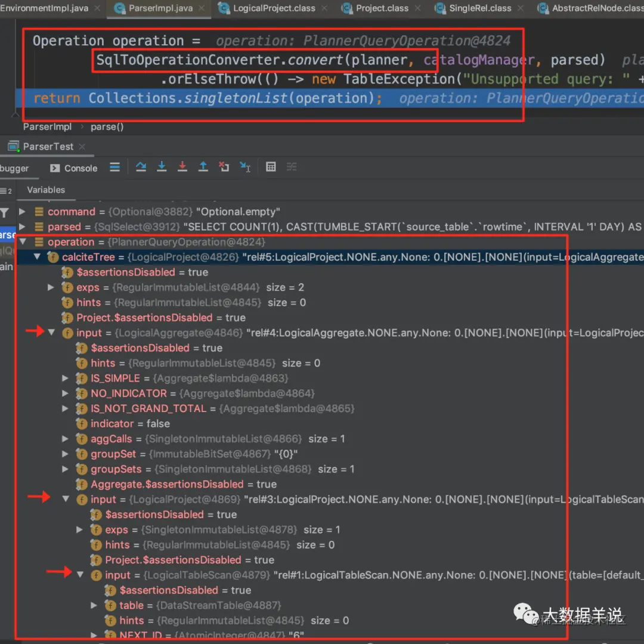
Task: Click the ParserImpl breadcrumb
Action: coord(47,127)
